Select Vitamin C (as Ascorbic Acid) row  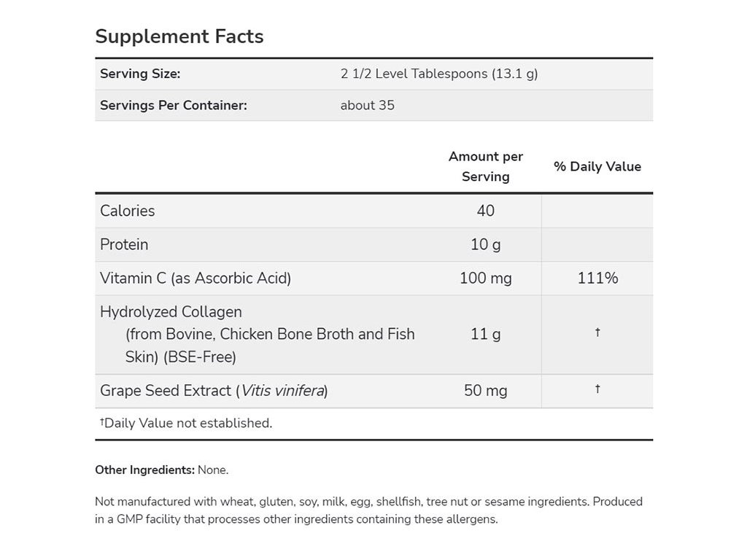[x=374, y=278]
